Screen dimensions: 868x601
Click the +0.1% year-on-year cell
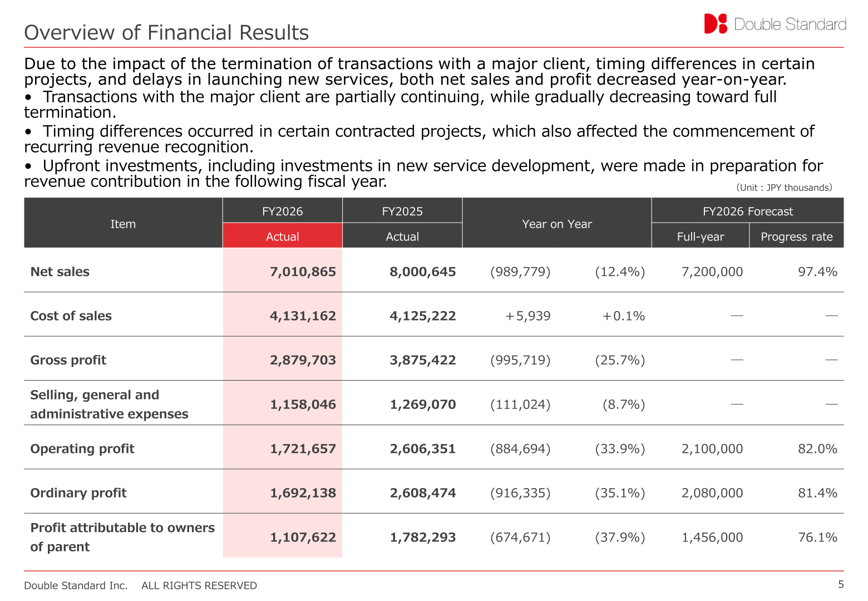pyautogui.click(x=624, y=316)
